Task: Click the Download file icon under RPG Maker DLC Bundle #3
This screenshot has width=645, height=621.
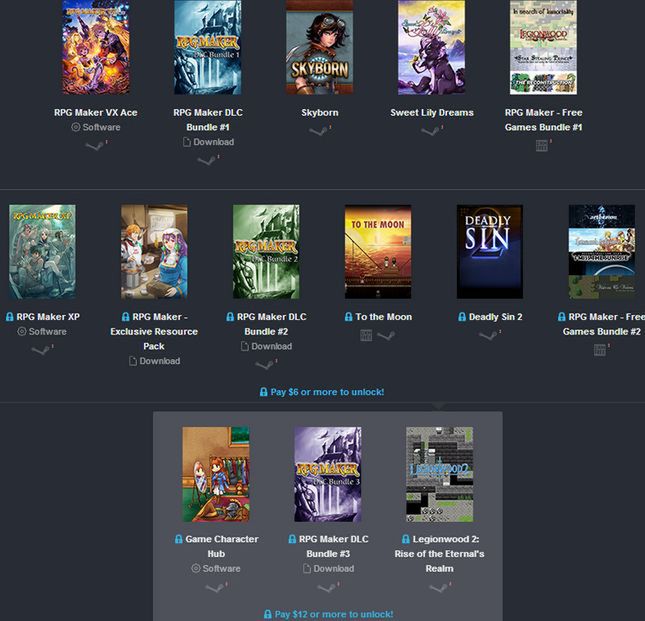Action: click(x=307, y=568)
